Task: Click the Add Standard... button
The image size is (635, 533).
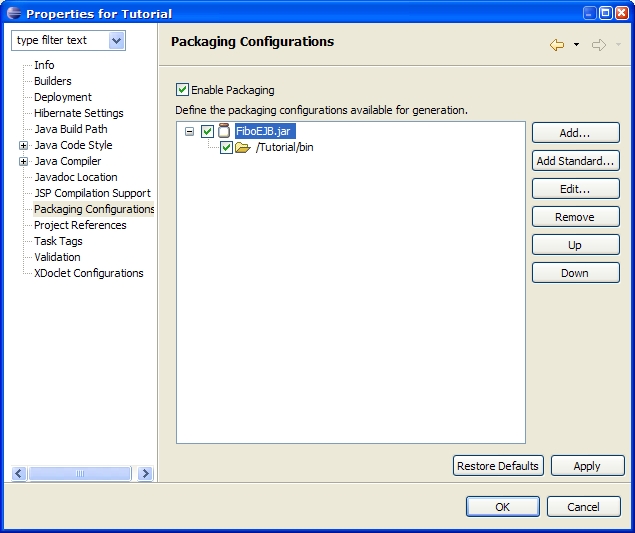Action: (575, 161)
